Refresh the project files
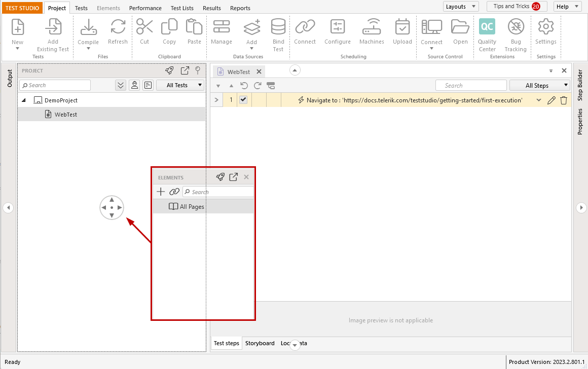 click(118, 27)
